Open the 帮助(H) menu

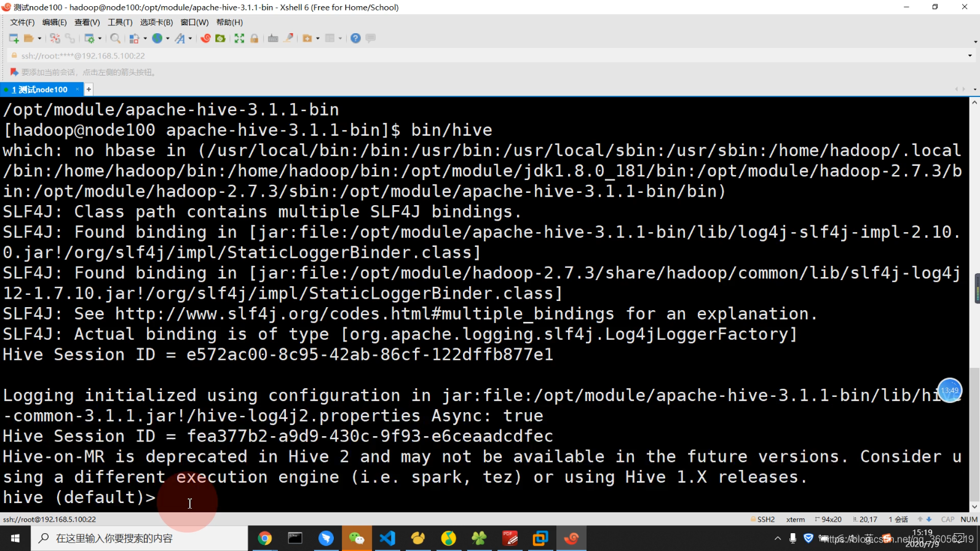click(229, 22)
